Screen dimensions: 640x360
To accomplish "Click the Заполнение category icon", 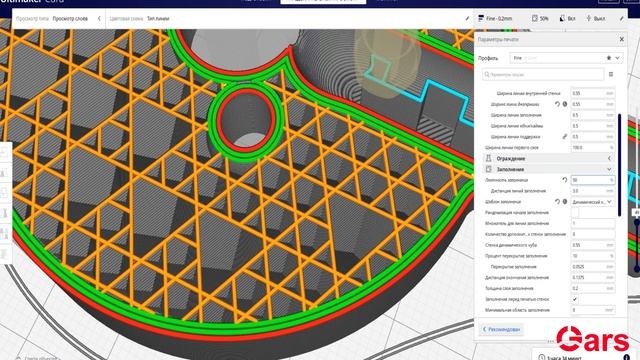I will pyautogui.click(x=489, y=169).
